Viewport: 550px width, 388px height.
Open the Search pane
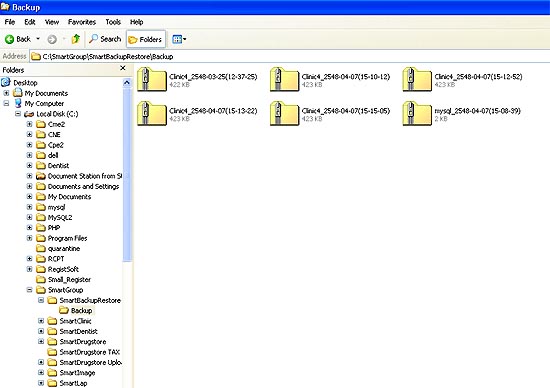pyautogui.click(x=105, y=39)
